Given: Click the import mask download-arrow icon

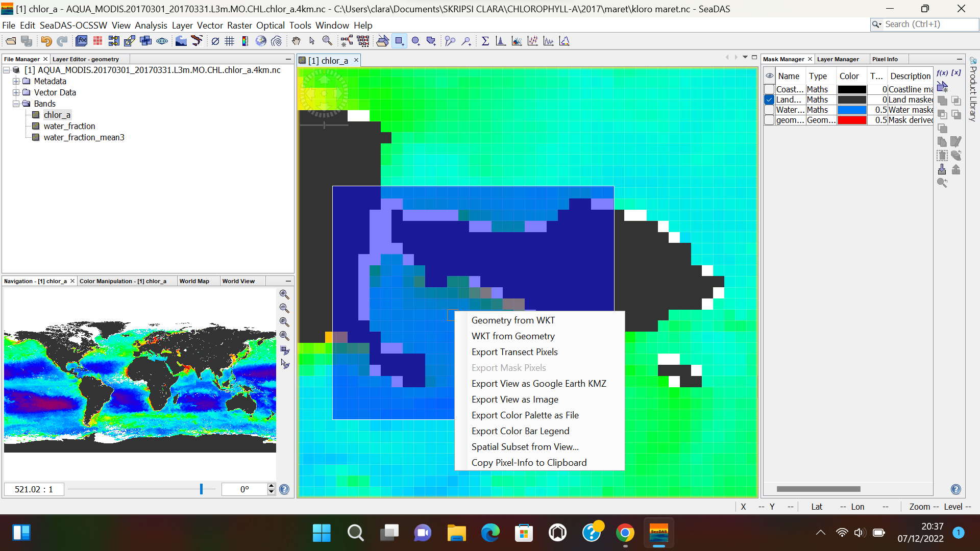Looking at the screenshot, I should (x=942, y=169).
